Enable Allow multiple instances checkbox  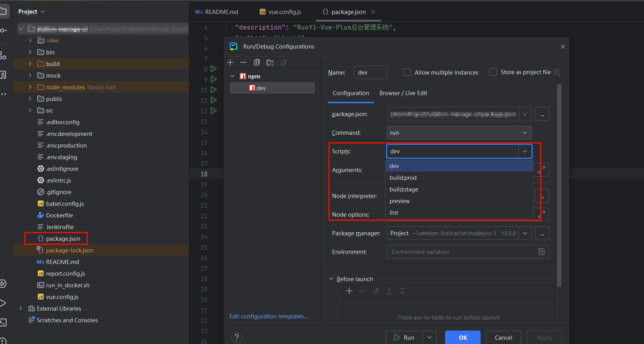(407, 72)
